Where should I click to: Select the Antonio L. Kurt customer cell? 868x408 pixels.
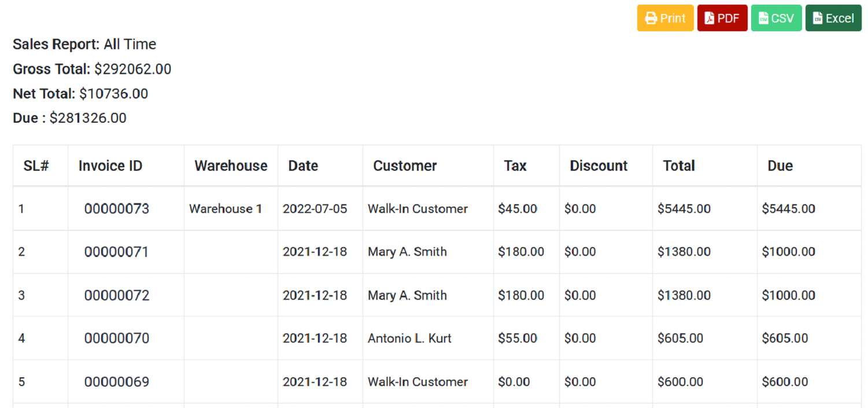point(409,338)
